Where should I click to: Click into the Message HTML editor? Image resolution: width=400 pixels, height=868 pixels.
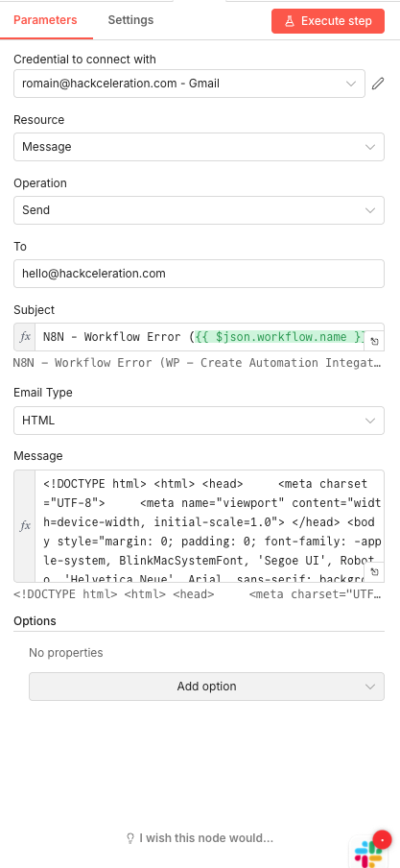[210, 526]
